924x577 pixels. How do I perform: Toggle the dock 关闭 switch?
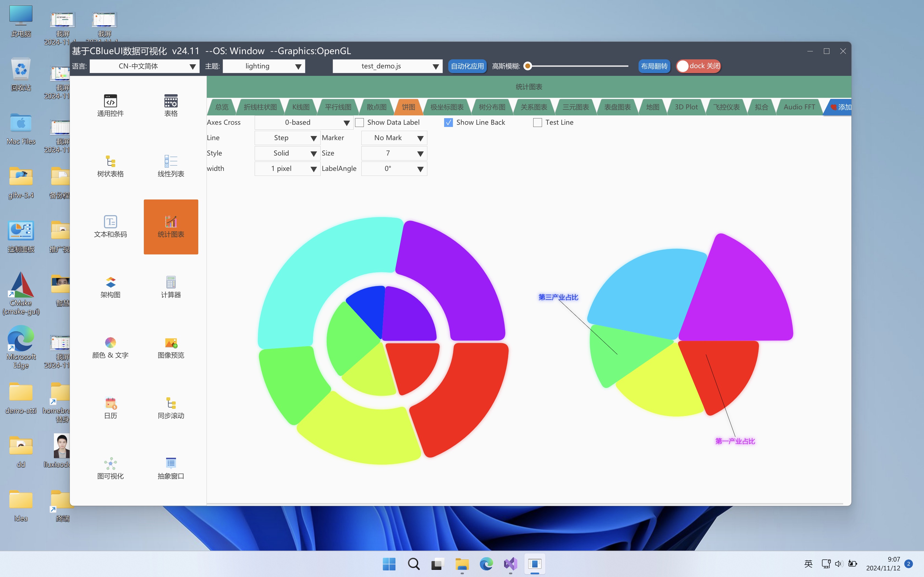pos(698,66)
